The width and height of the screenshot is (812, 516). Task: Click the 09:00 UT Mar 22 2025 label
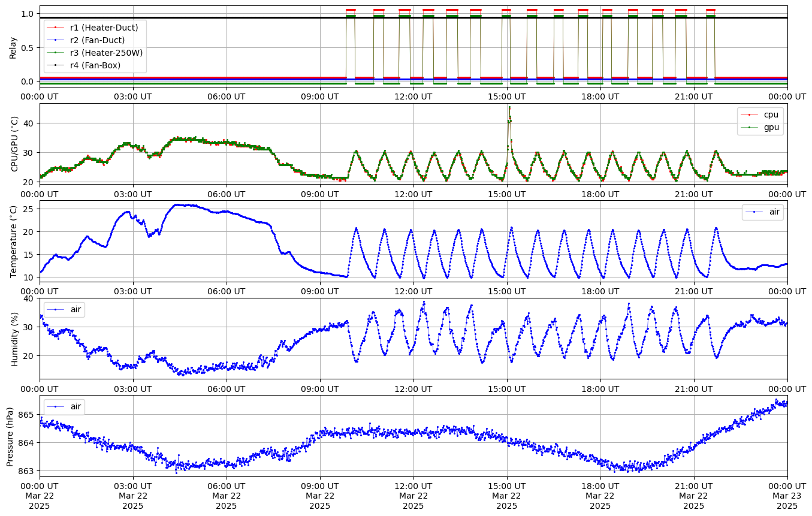320,496
